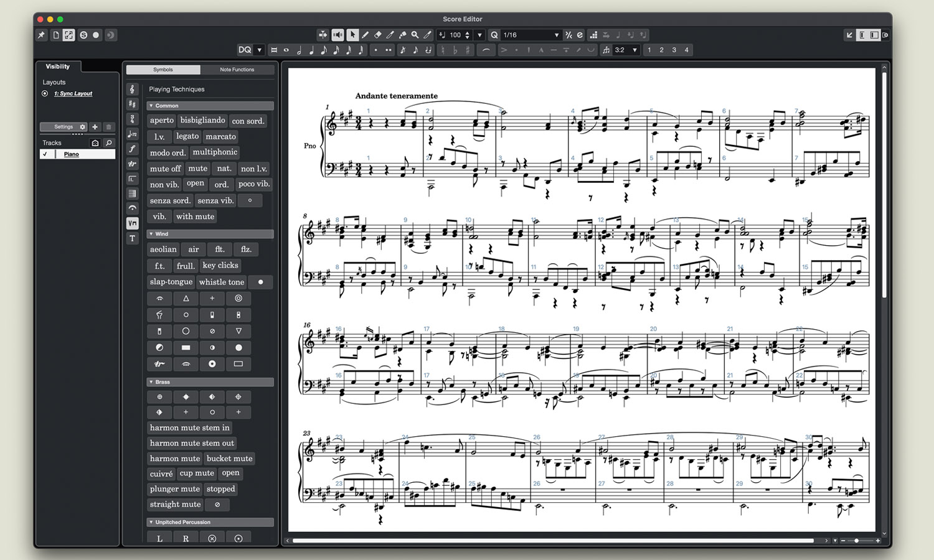Click the search tracks magnifier icon
934x560 pixels.
(108, 143)
